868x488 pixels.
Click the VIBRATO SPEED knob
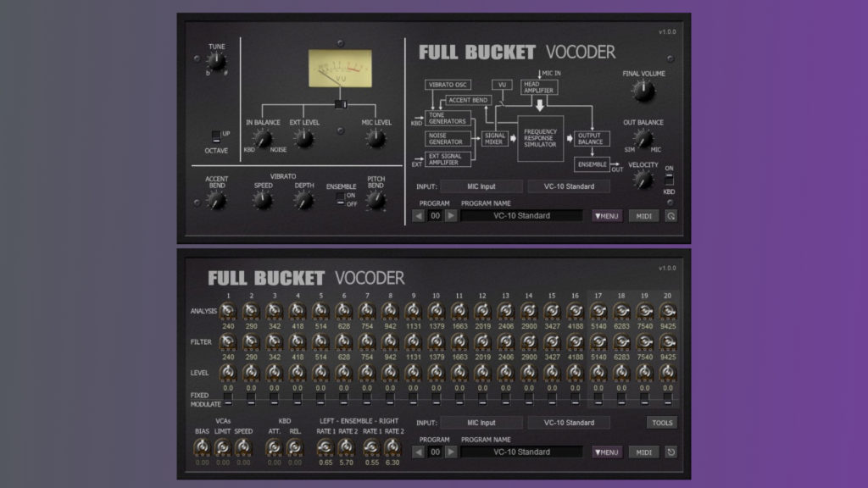tap(263, 200)
